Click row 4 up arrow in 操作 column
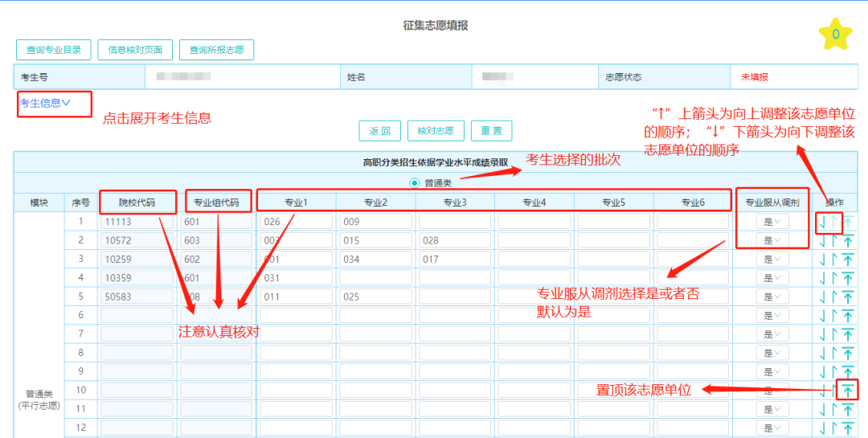 [833, 279]
